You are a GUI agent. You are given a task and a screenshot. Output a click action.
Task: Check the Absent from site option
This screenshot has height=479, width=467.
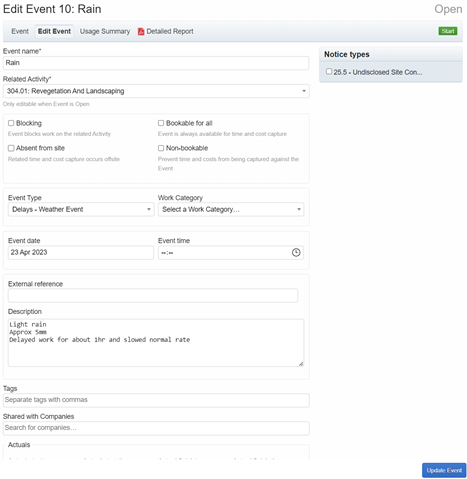(11, 148)
